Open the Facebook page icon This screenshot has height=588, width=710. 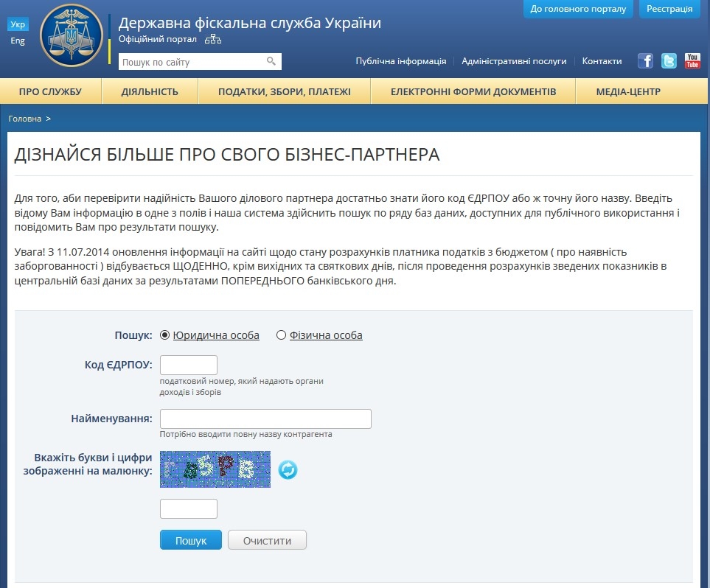pos(646,61)
